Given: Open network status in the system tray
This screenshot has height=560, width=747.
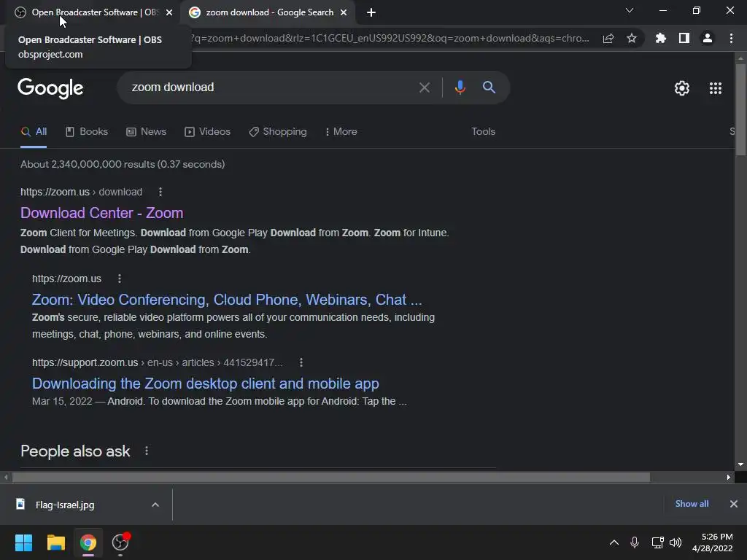Looking at the screenshot, I should click(x=657, y=542).
